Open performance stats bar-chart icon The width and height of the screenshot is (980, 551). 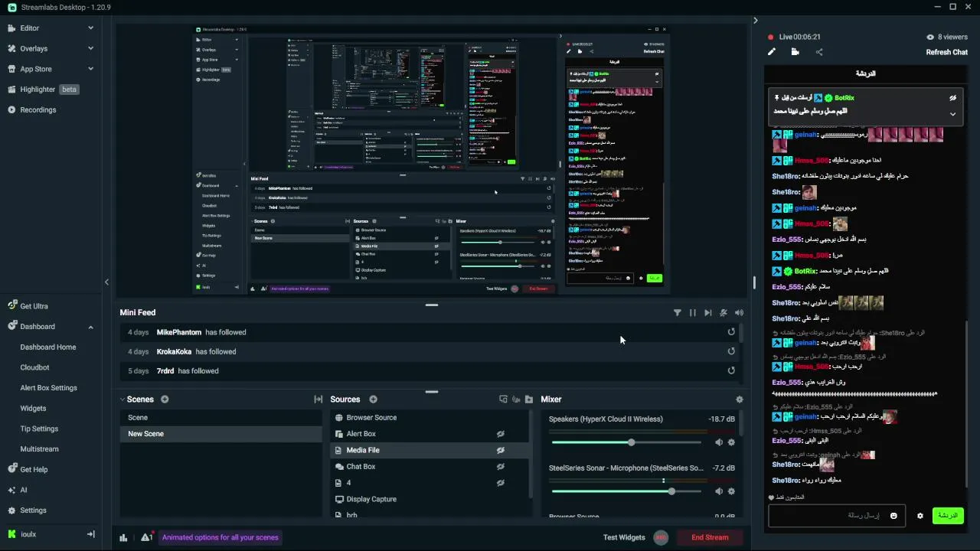pos(123,537)
